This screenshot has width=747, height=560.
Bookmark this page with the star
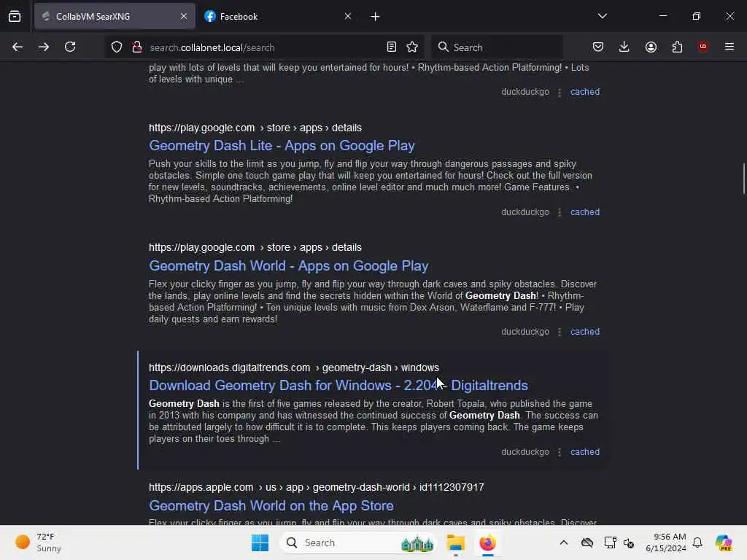pos(413,47)
